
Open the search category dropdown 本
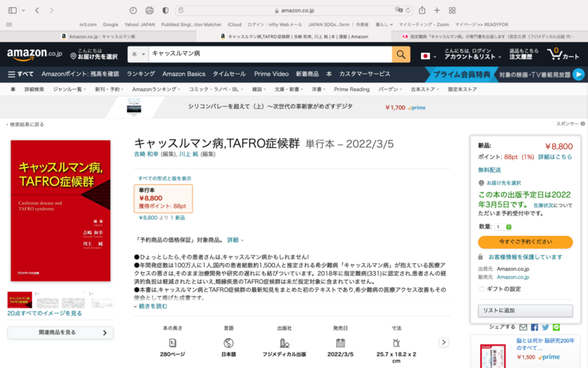[138, 54]
